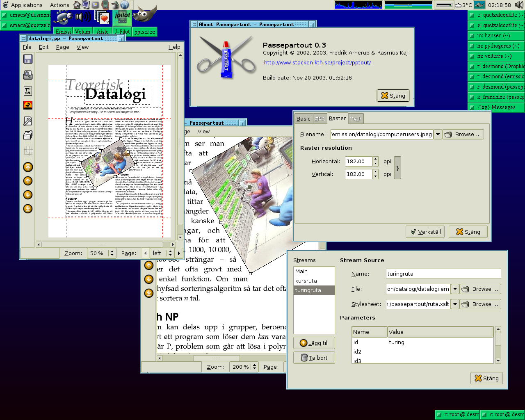
Task: Open the Edit menu in datalogi.pp window
Action: click(x=43, y=47)
